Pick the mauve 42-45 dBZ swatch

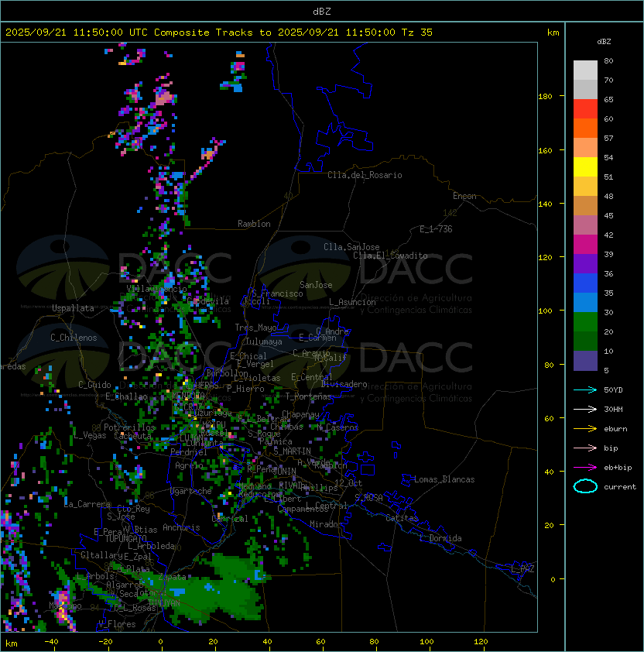(585, 225)
